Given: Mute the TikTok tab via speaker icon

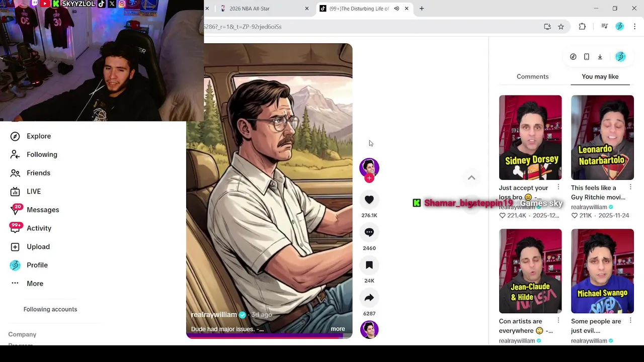Looking at the screenshot, I should [396, 9].
